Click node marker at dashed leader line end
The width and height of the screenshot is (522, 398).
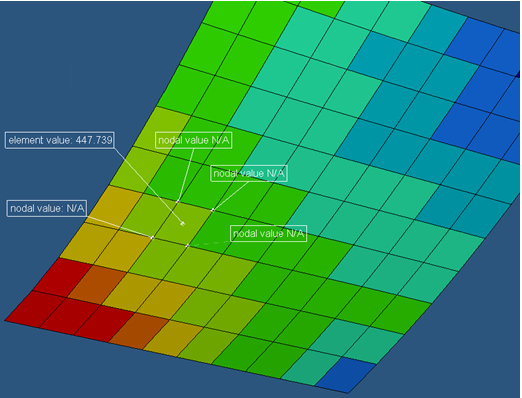click(x=187, y=246)
